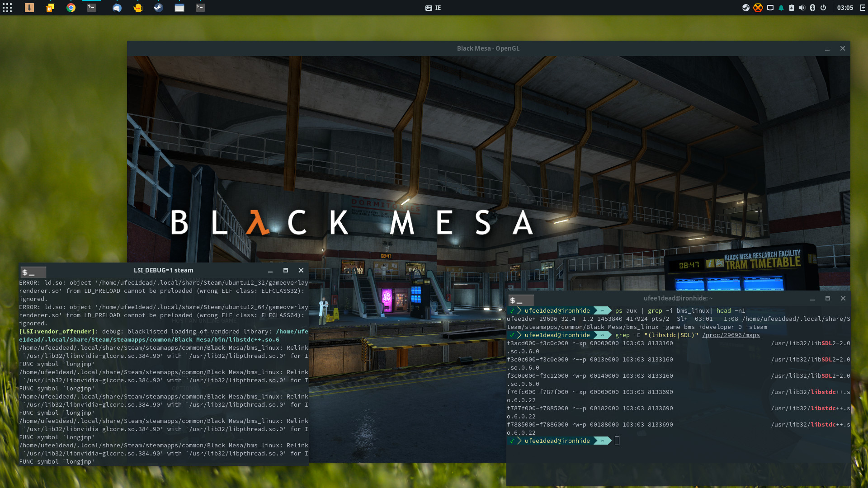Screen dimensions: 868x488
Task: Click the Steam tray icon
Action: pos(746,8)
